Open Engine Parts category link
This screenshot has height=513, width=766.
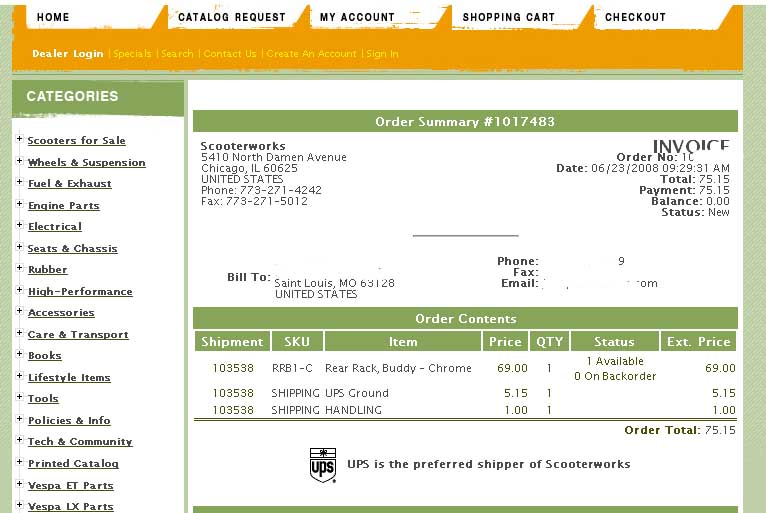click(x=64, y=206)
